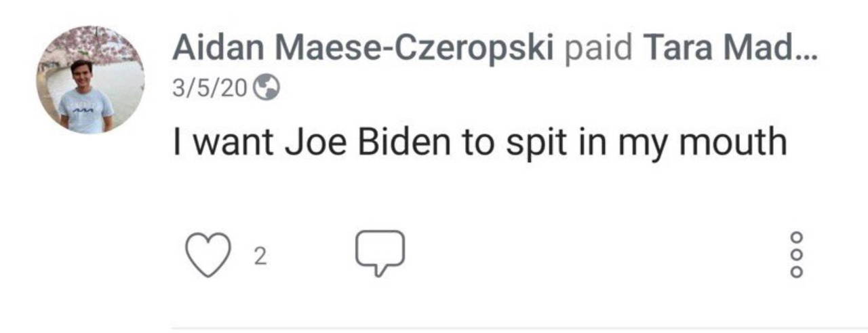Click the 3/5/20 date stamp

pos(210,88)
